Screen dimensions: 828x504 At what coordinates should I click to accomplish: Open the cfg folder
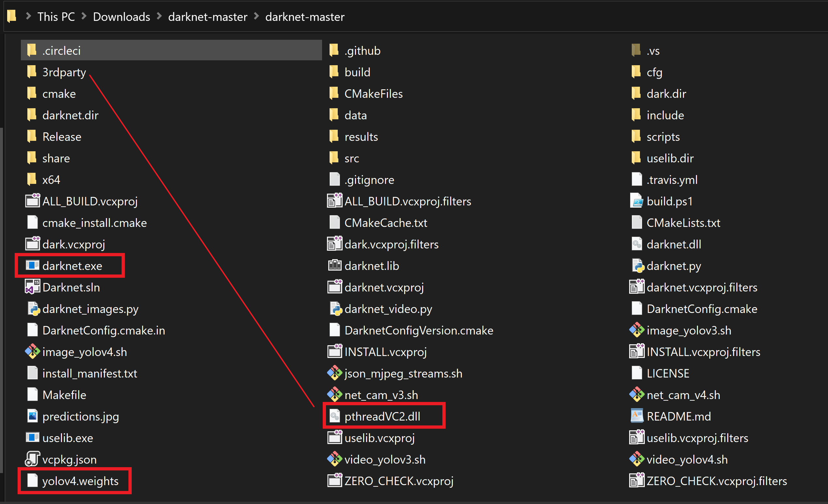point(654,72)
